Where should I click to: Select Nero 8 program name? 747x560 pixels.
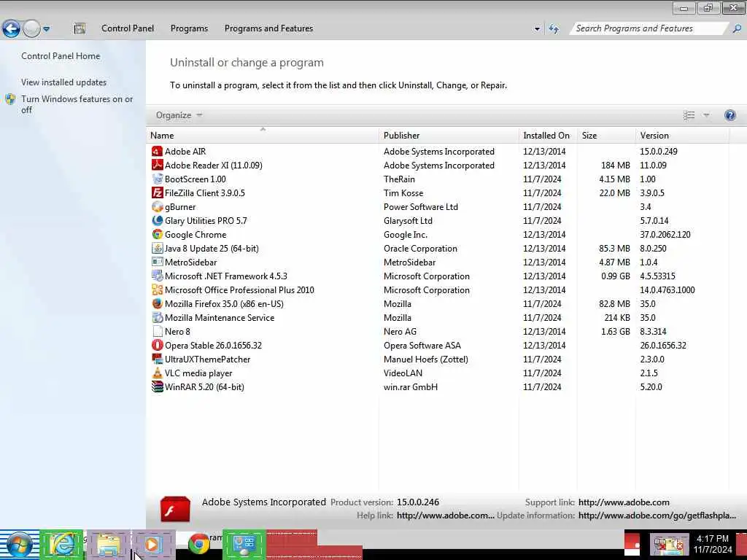(177, 332)
